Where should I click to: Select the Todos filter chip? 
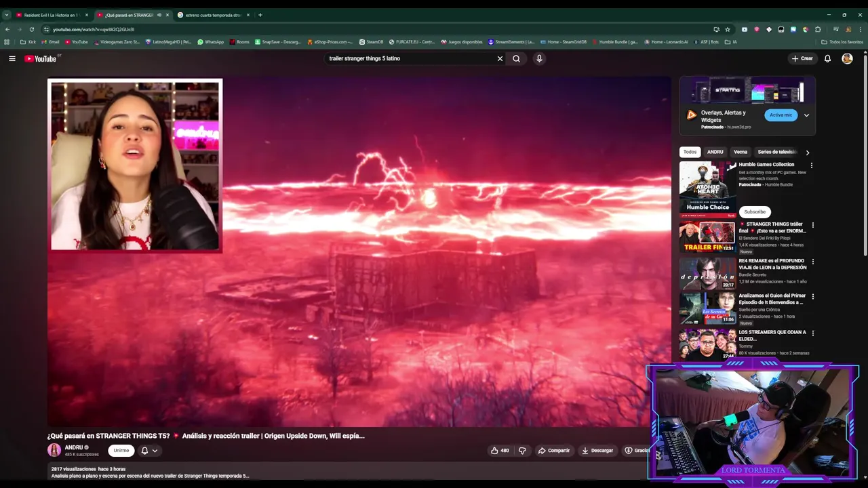pos(690,152)
